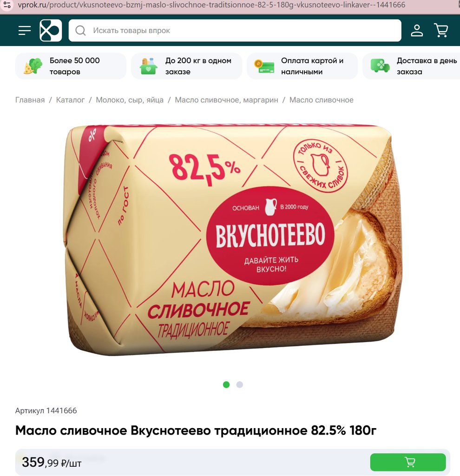Open "Молоко, сыр, яйца" breadcrumb
The image size is (460, 476).
130,100
